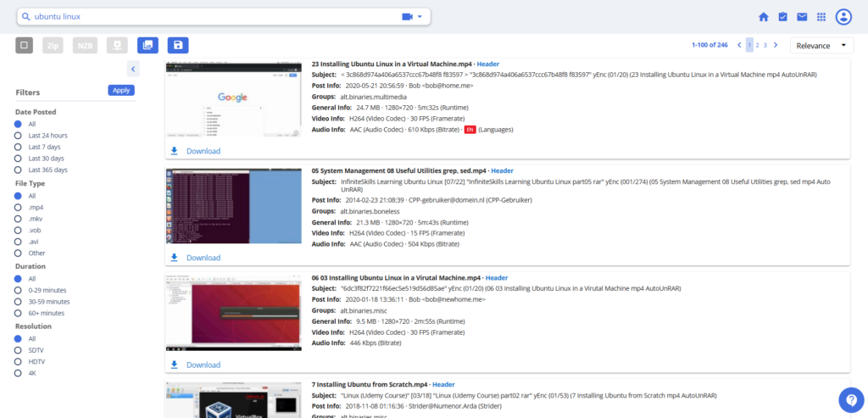Click Download link for 23 Installing Ubuntu Linux
The height and width of the screenshot is (418, 868).
203,151
